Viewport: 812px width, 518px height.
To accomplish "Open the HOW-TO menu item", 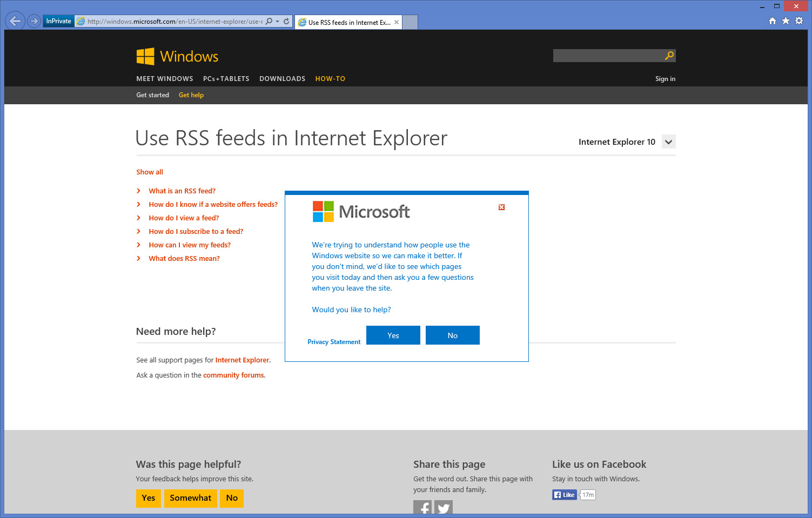I will [x=330, y=79].
